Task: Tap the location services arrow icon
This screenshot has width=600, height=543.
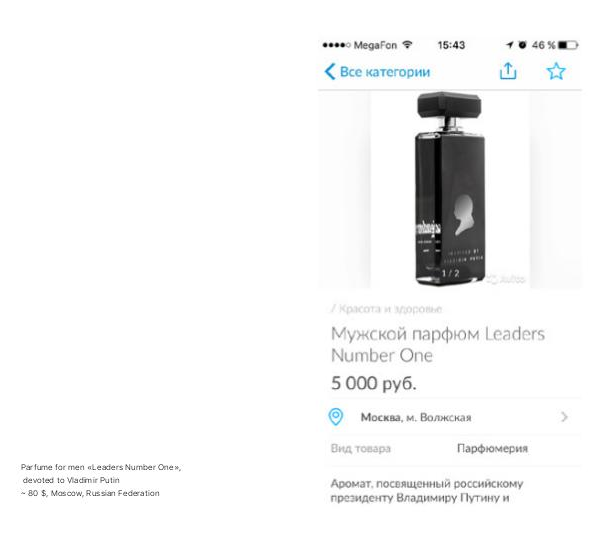Action: [x=509, y=45]
